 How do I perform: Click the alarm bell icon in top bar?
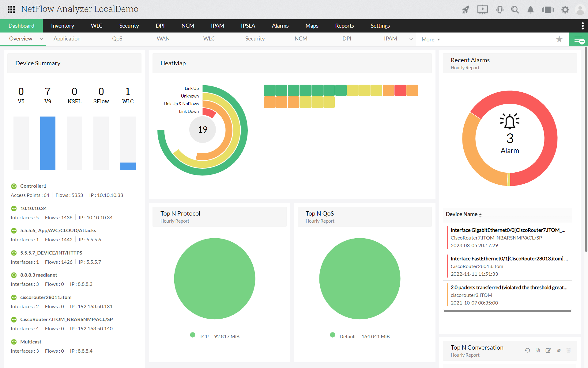(530, 9)
